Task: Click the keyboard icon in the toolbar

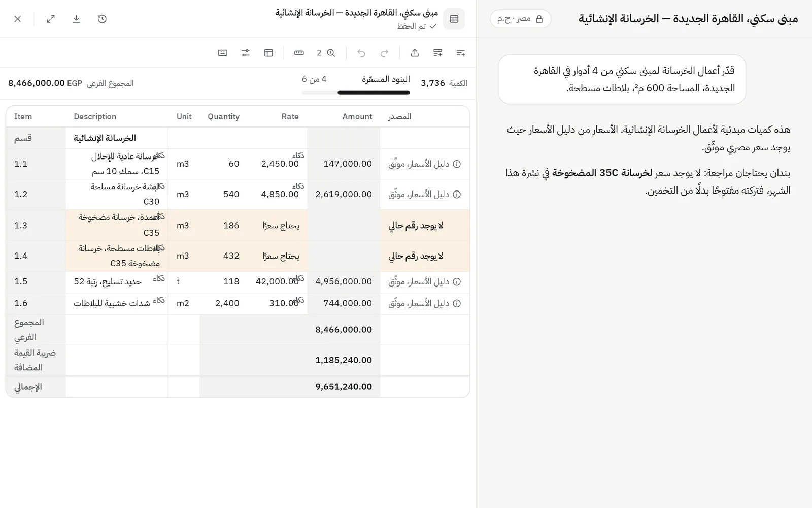Action: tap(222, 53)
